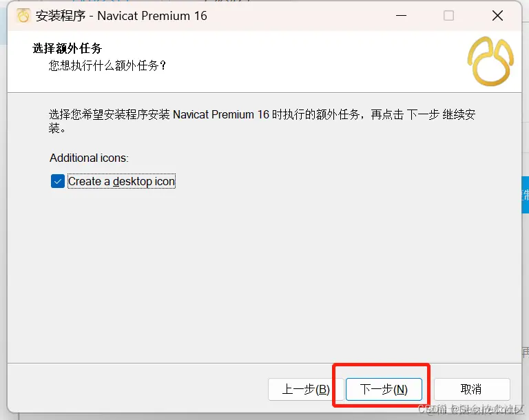Click the CSDN watermark text at bottom right

pyautogui.click(x=471, y=409)
